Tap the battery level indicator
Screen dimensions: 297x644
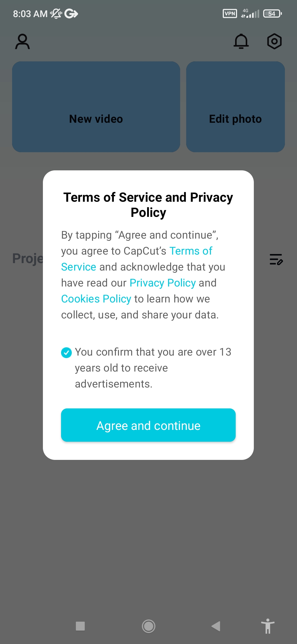click(x=272, y=13)
